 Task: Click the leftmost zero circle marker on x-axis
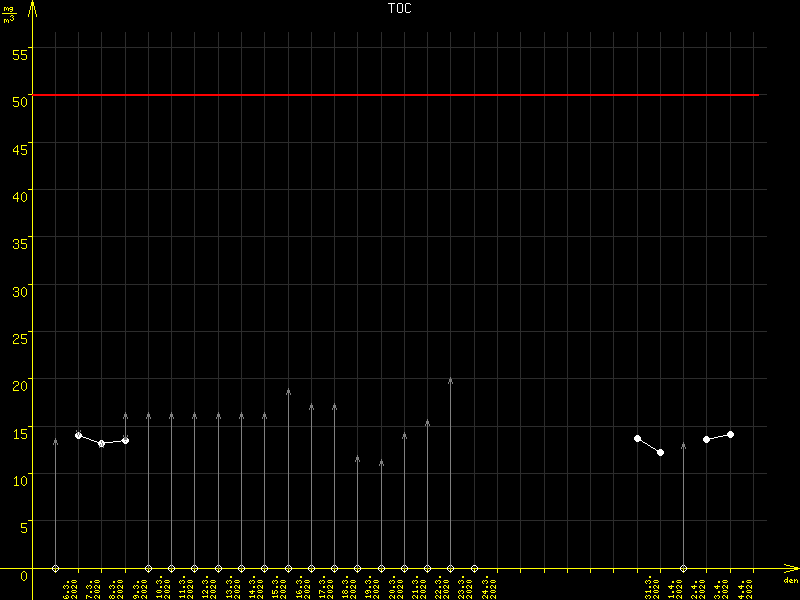[55, 568]
